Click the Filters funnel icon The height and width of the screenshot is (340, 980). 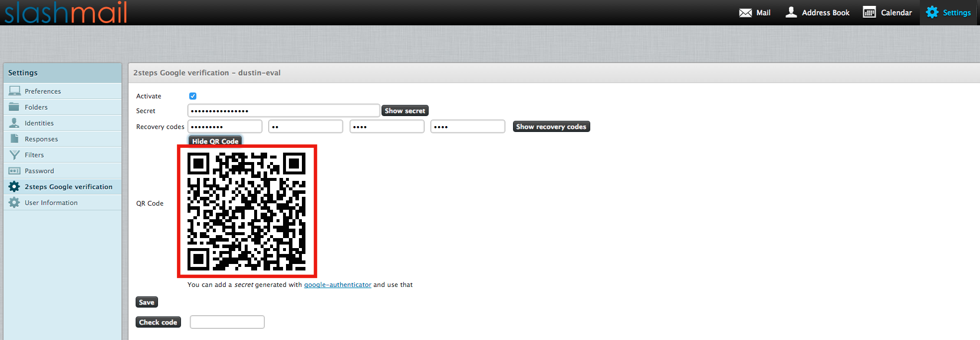[14, 154]
